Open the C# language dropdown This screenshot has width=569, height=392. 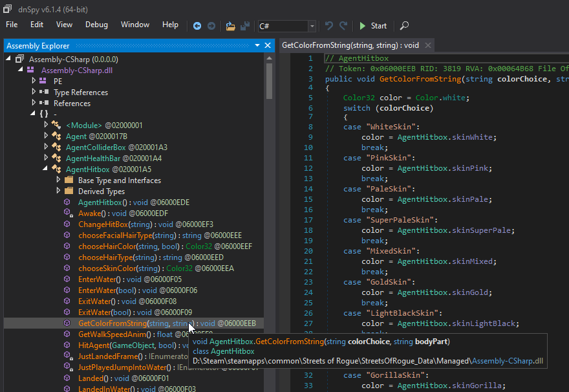[312, 26]
